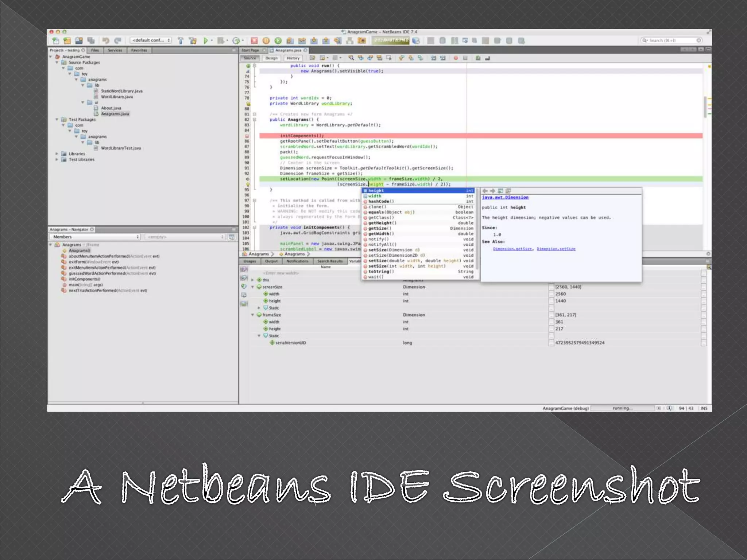Click the line 85 breakpoint marker in gutter
Viewport: 747px width, 560px height.
click(247, 136)
